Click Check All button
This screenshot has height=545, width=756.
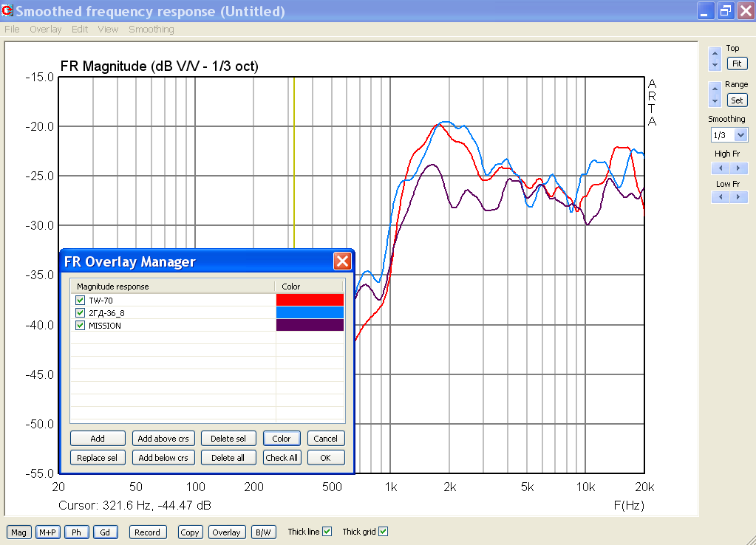tap(282, 458)
